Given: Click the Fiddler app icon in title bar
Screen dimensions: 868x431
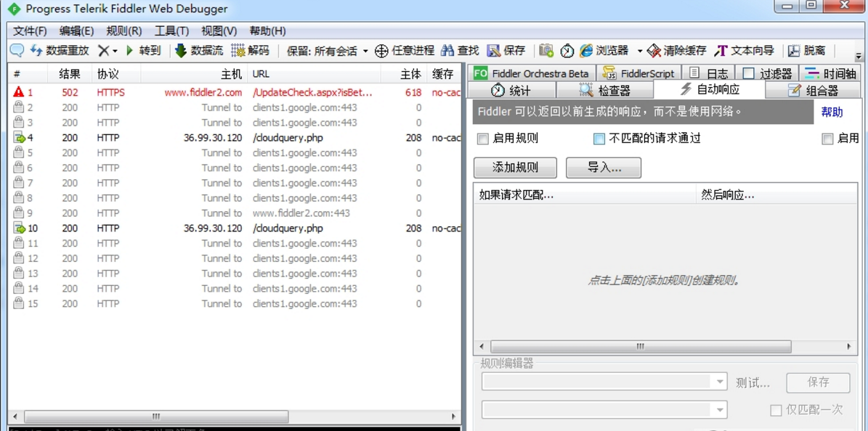Looking at the screenshot, I should pos(14,9).
